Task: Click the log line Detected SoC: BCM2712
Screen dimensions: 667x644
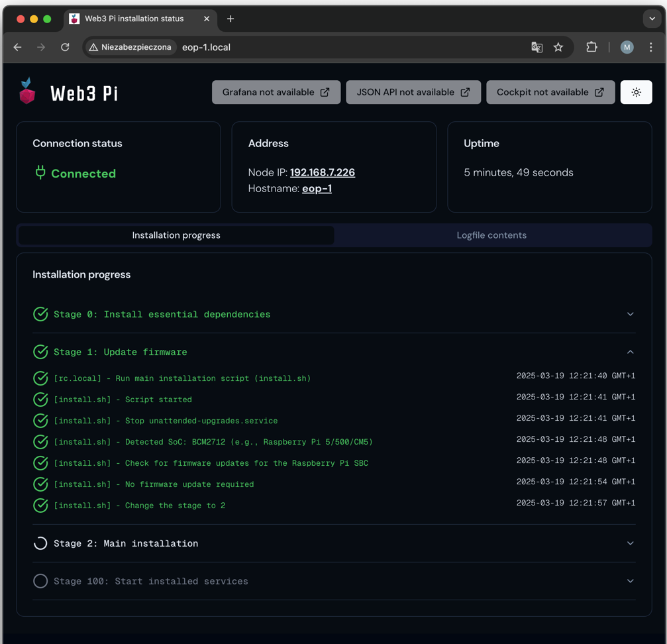Action: (x=213, y=442)
